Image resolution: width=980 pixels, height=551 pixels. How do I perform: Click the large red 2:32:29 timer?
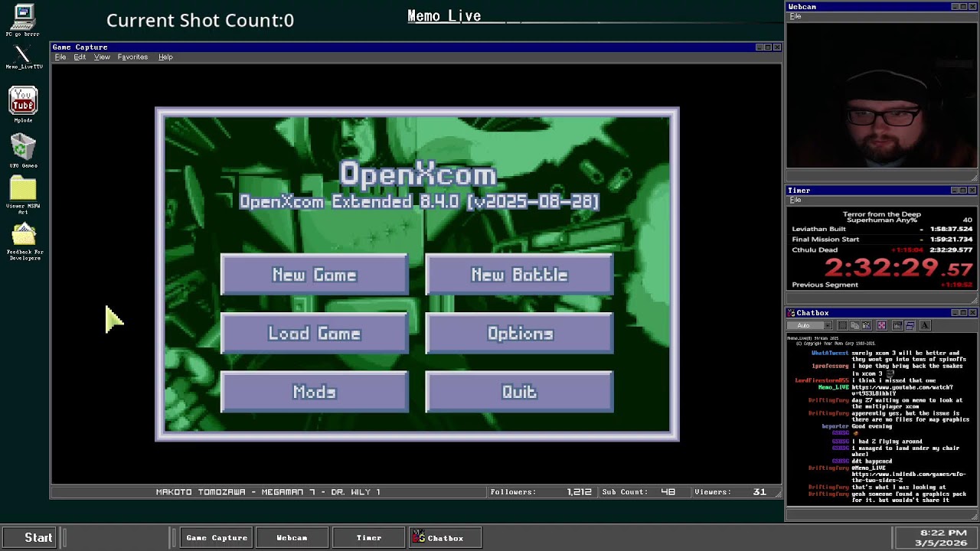[x=898, y=268]
